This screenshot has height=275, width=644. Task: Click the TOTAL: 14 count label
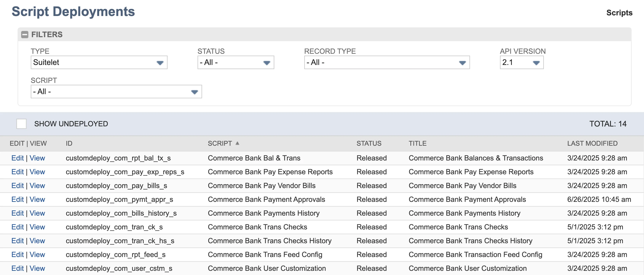pos(608,124)
